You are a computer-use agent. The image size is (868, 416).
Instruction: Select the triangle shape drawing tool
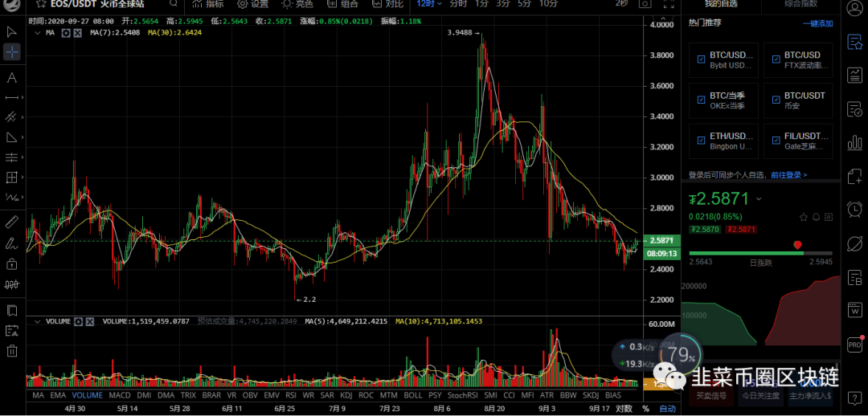[11, 137]
